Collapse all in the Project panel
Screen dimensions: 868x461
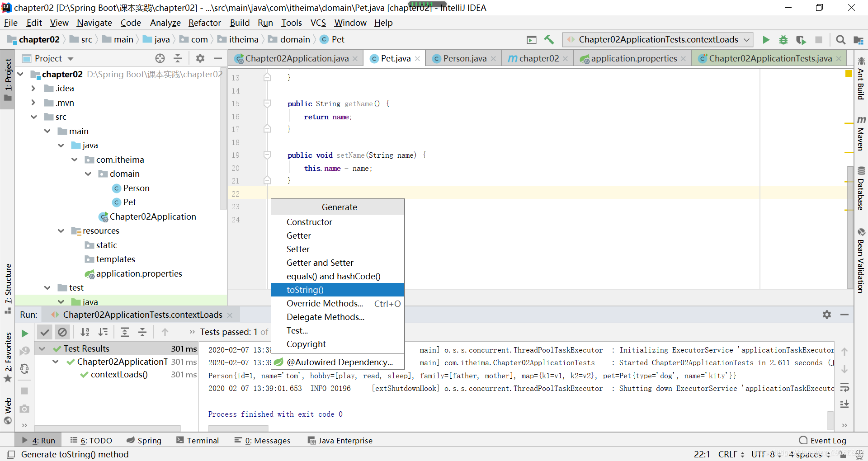click(x=178, y=58)
